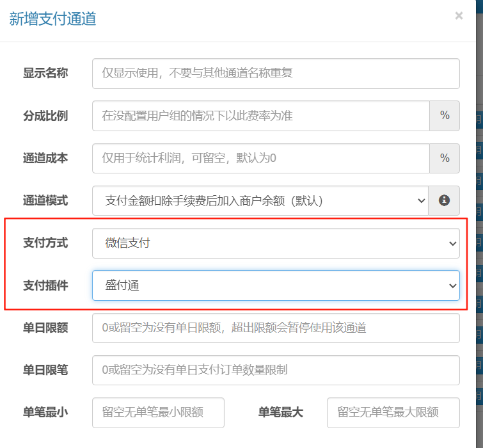Image resolution: width=483 pixels, height=448 pixels.
Task: Open the 支付插件 dropdown showing 盛付通
Action: point(276,285)
